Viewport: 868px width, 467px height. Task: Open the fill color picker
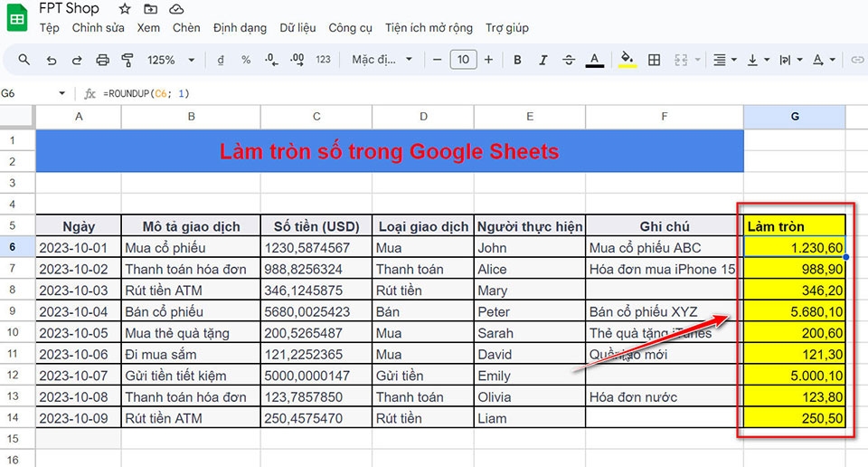(x=627, y=60)
